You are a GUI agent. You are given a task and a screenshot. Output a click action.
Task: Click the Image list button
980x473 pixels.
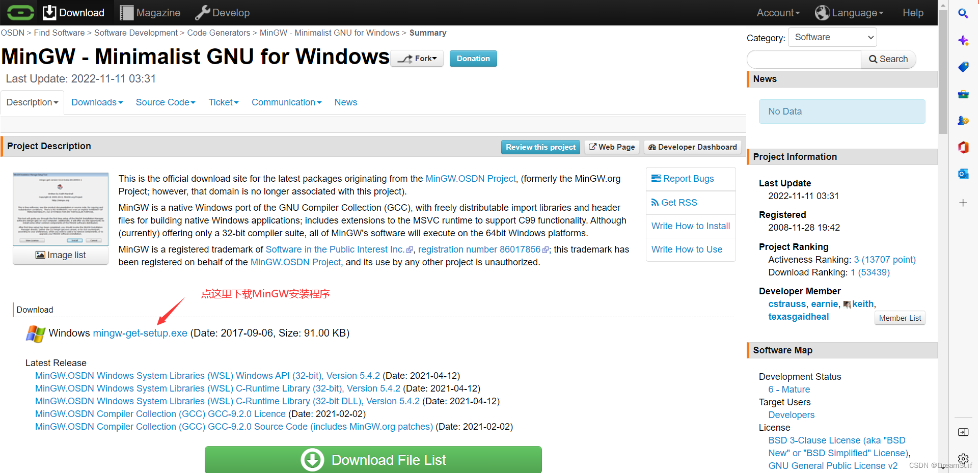coord(61,255)
